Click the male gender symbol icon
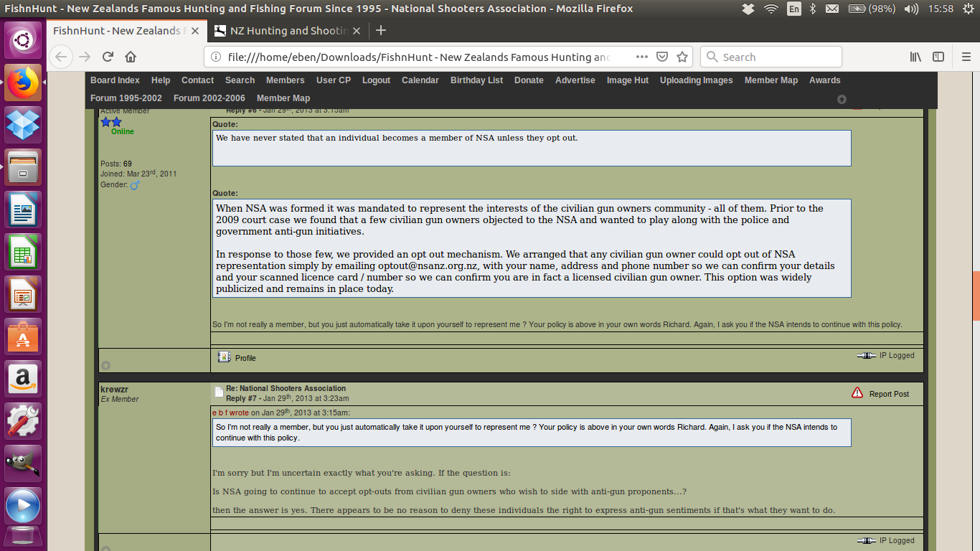 pyautogui.click(x=134, y=185)
